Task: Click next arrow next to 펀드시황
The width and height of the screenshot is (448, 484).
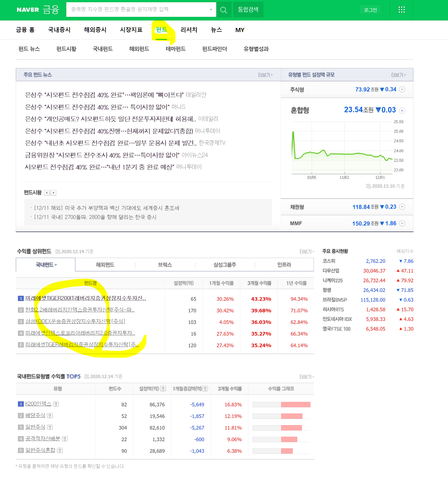Action: 53,193
